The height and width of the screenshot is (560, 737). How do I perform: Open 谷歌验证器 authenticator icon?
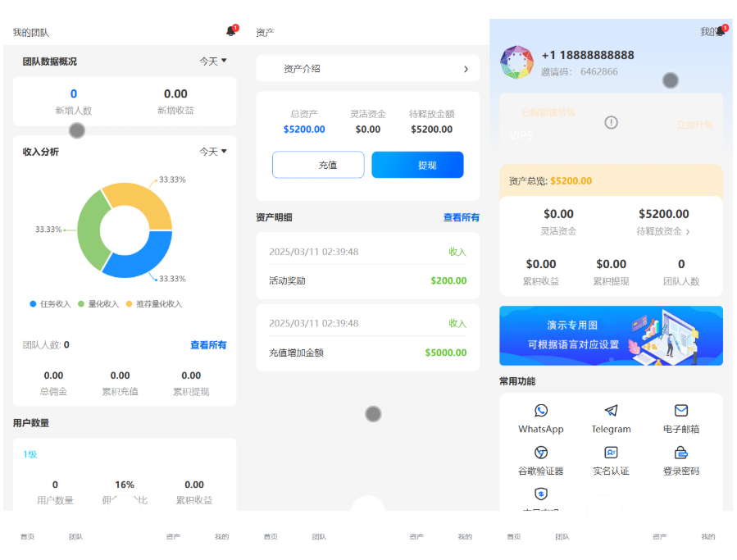pos(540,453)
